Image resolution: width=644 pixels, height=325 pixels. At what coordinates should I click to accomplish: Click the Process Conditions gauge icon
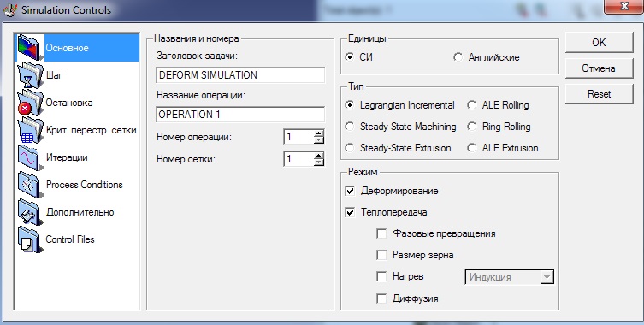(x=30, y=185)
